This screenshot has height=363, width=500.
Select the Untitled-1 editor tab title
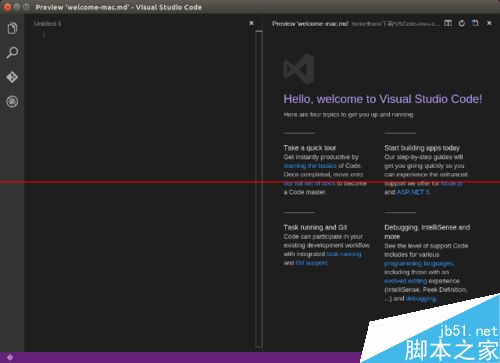(x=47, y=24)
